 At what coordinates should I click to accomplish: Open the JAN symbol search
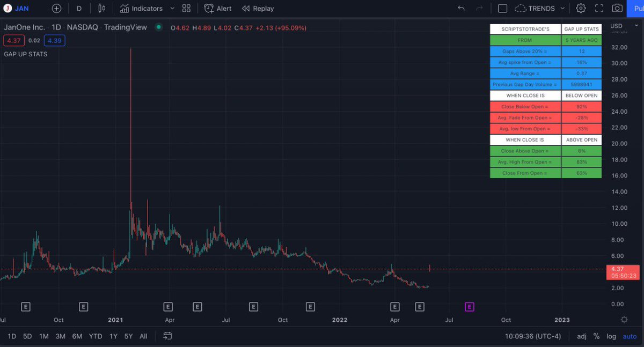tap(17, 9)
